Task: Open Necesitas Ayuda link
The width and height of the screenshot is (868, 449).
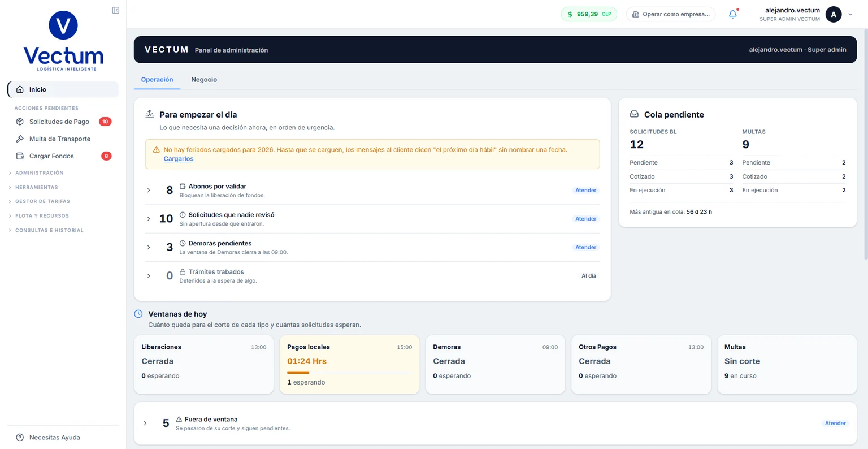Action: click(55, 437)
